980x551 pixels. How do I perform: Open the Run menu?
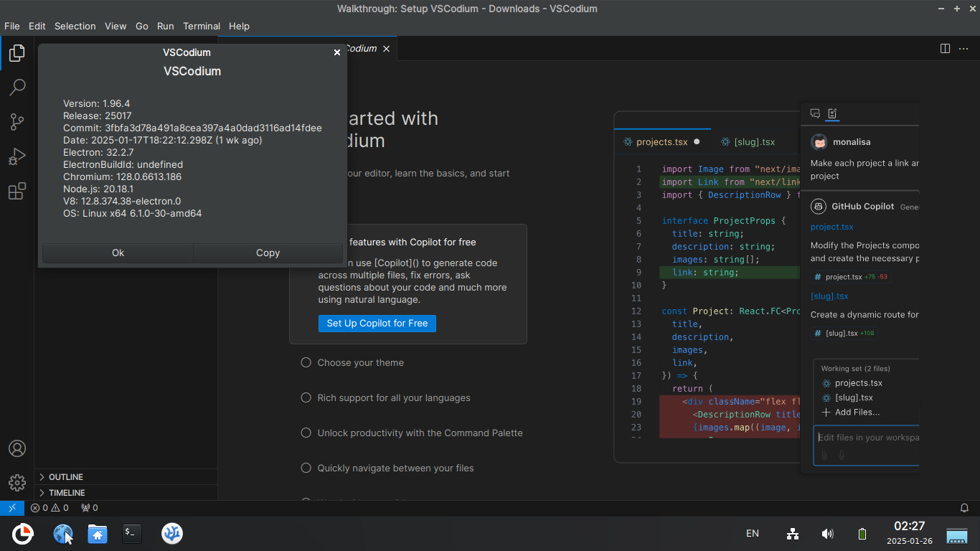click(x=166, y=26)
